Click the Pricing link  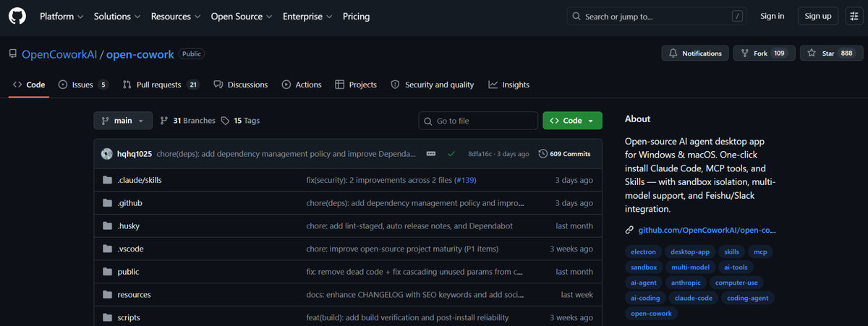tap(356, 16)
